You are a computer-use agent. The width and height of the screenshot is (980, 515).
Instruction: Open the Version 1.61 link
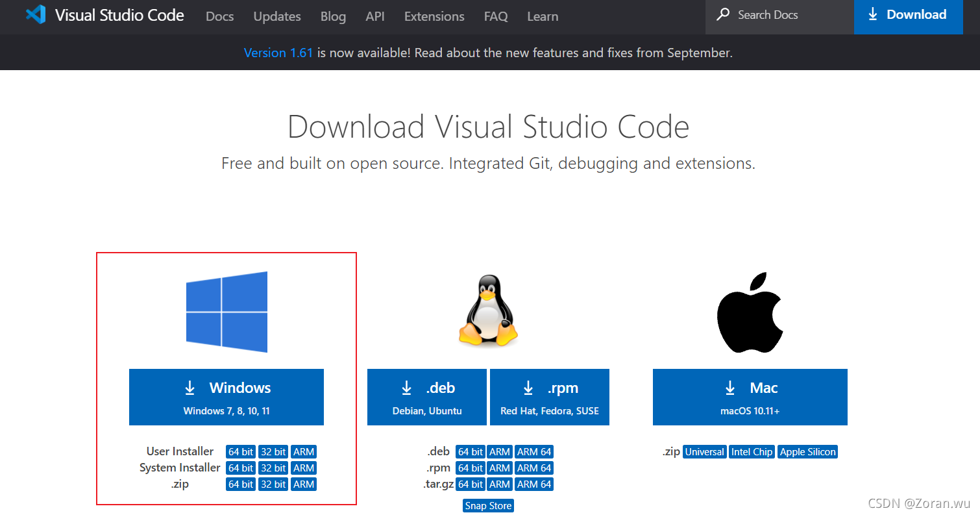(x=278, y=53)
